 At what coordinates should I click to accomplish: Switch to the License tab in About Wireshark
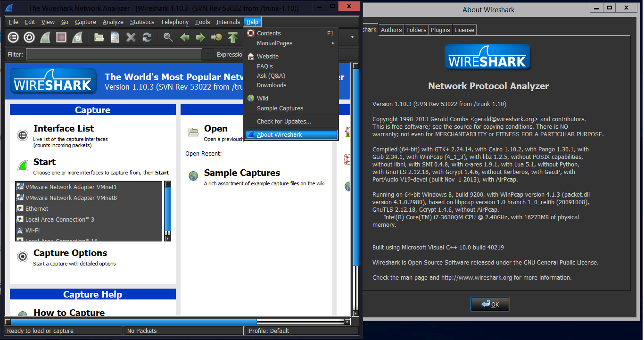(x=464, y=30)
